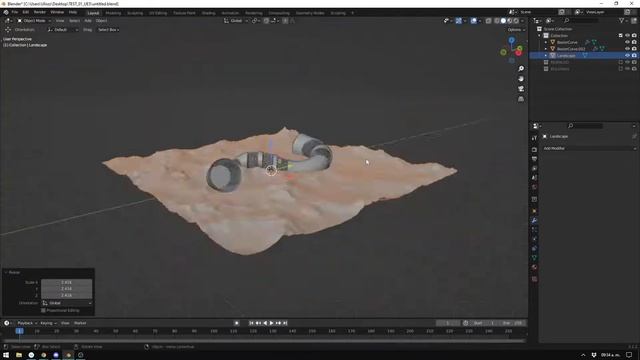Open the Output properties tab icon
This screenshot has height=360, width=640.
534,159
